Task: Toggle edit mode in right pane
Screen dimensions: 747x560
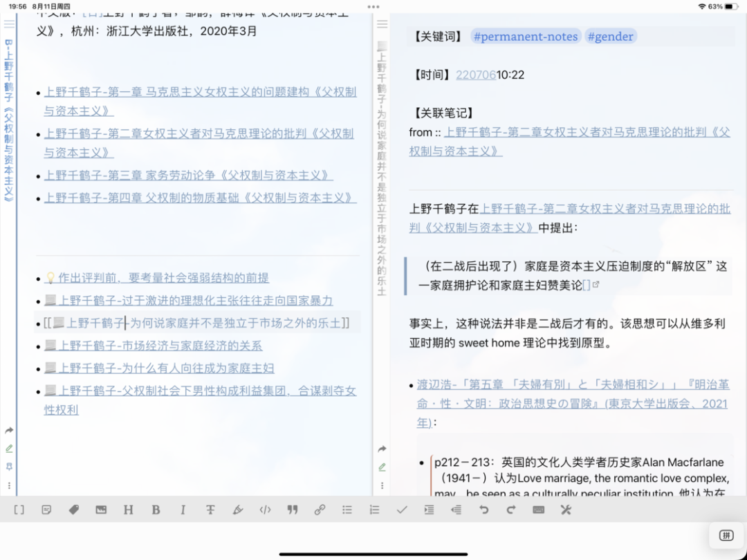Action: tap(382, 467)
